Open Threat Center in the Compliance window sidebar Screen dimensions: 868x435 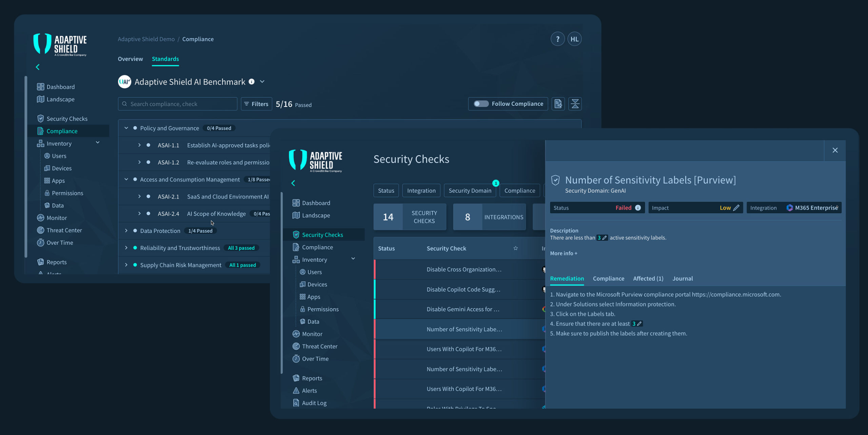click(x=60, y=230)
